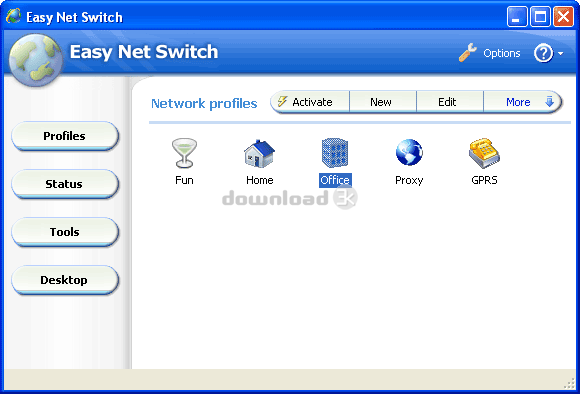Click the title bar application icon
This screenshot has width=580, height=394.
click(13, 16)
